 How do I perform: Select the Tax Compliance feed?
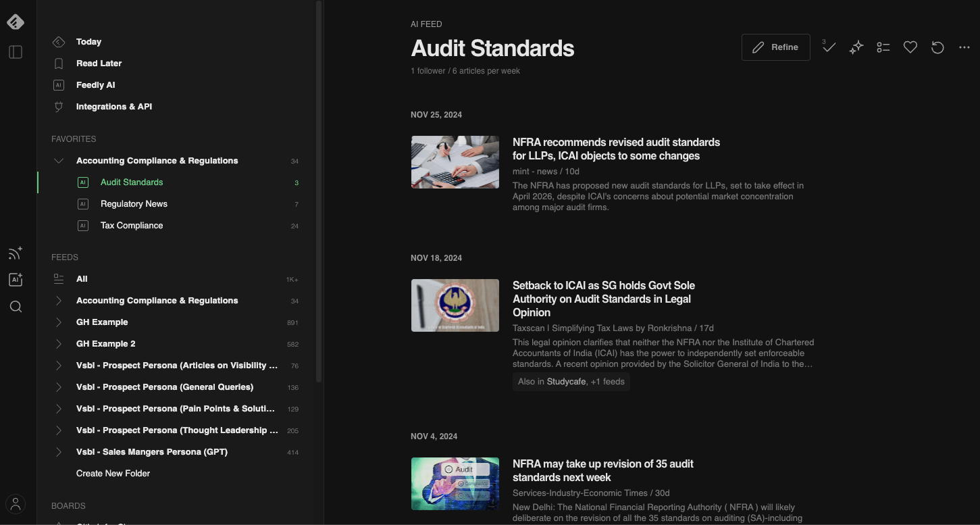coord(132,226)
